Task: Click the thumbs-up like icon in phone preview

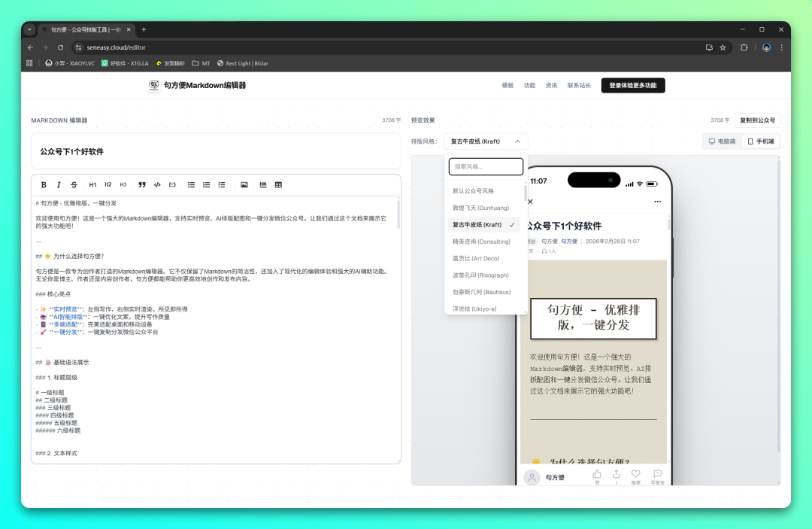Action: pos(597,476)
